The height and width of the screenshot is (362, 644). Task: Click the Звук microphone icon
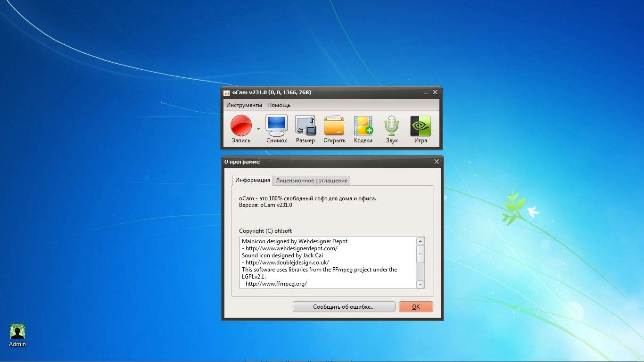point(392,129)
